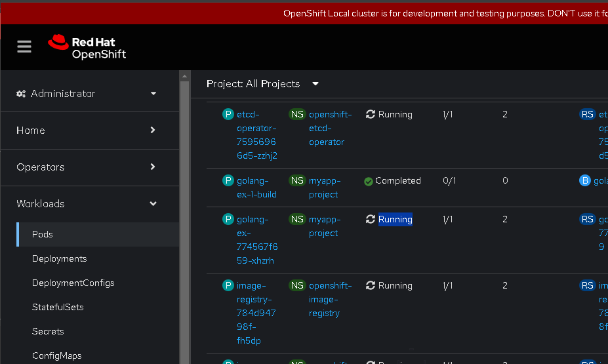This screenshot has height=364, width=608.
Task: Click the B build badge in the golang-ex-1-build row
Action: click(x=585, y=180)
